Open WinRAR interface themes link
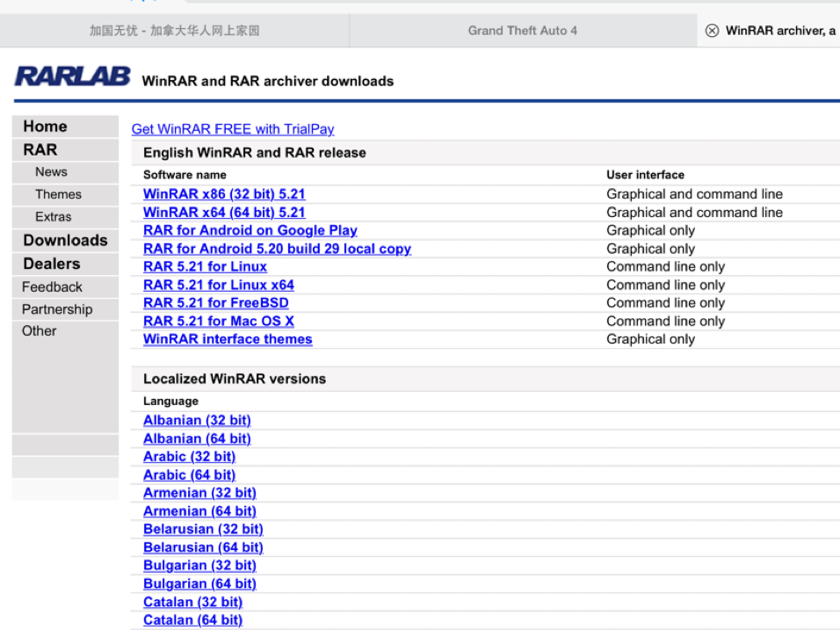 (x=228, y=339)
